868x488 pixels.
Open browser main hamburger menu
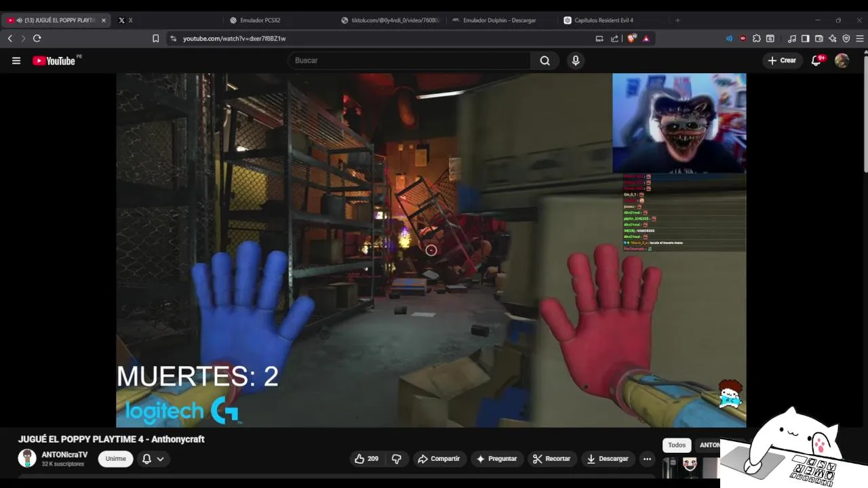[x=861, y=39]
